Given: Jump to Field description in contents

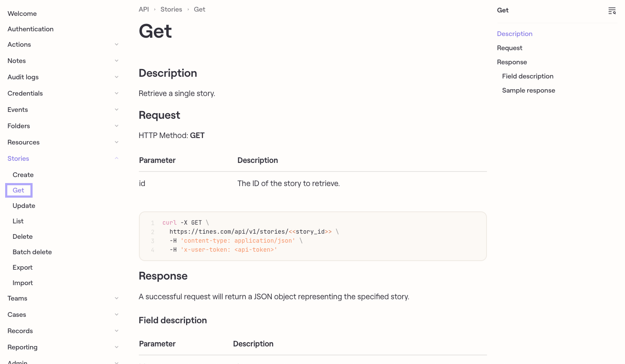Looking at the screenshot, I should click(x=528, y=76).
